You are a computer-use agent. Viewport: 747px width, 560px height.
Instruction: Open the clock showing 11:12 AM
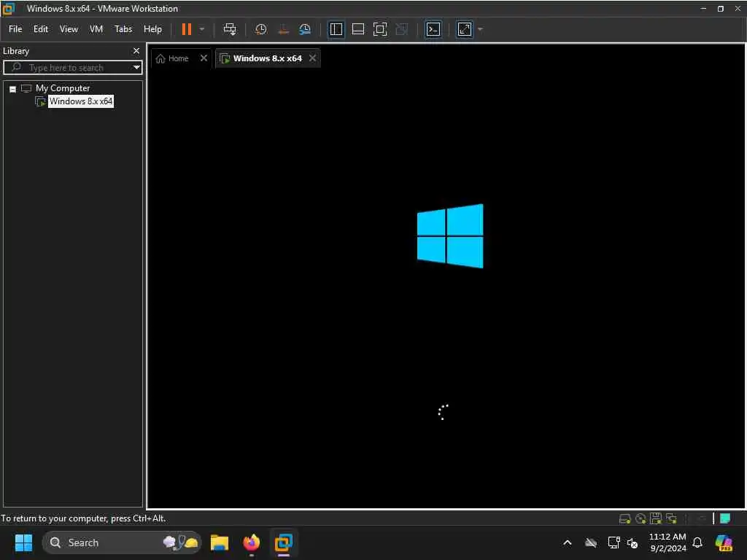(x=668, y=542)
